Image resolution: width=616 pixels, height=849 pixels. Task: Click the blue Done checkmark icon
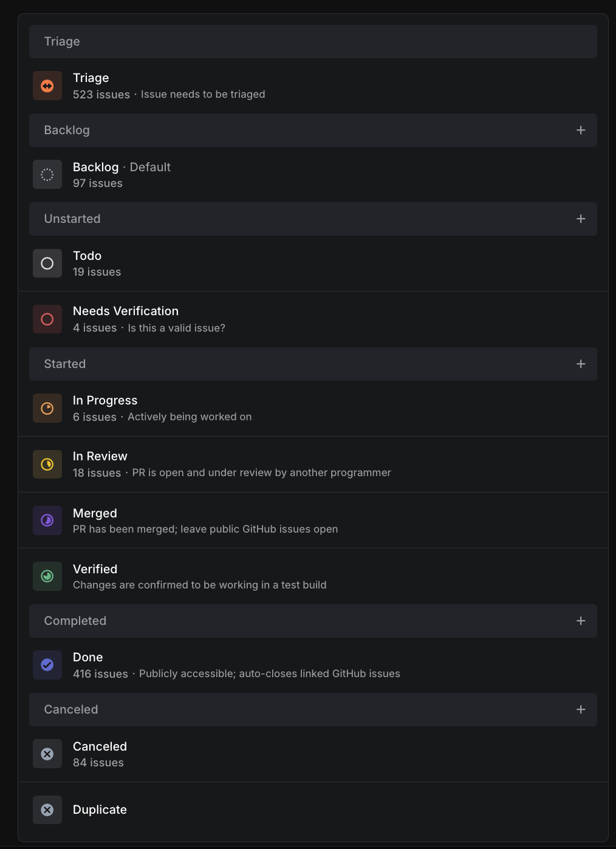pos(47,665)
